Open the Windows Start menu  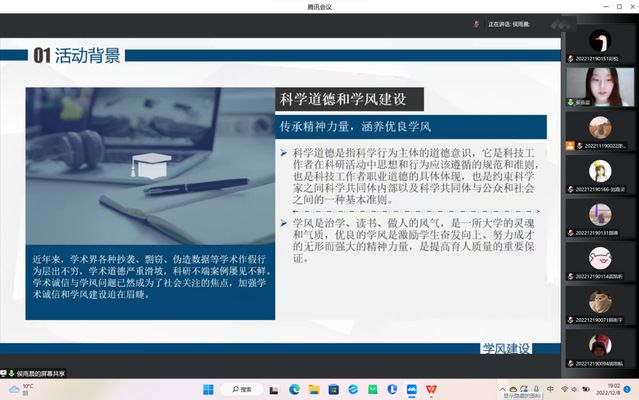coord(207,388)
